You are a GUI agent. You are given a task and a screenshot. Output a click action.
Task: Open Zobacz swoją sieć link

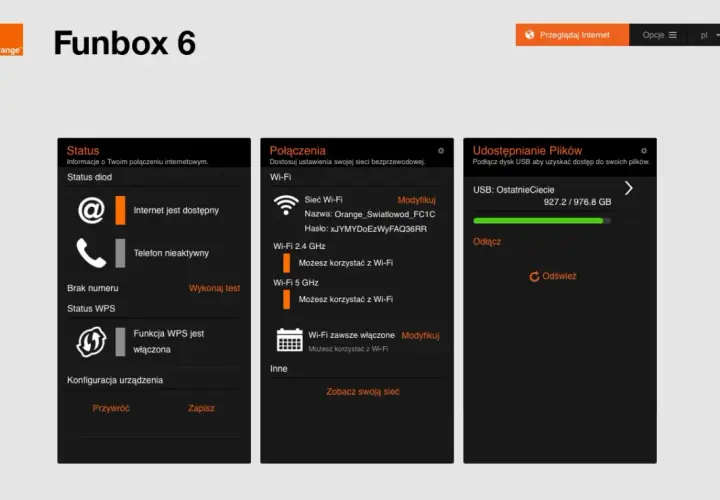click(363, 392)
